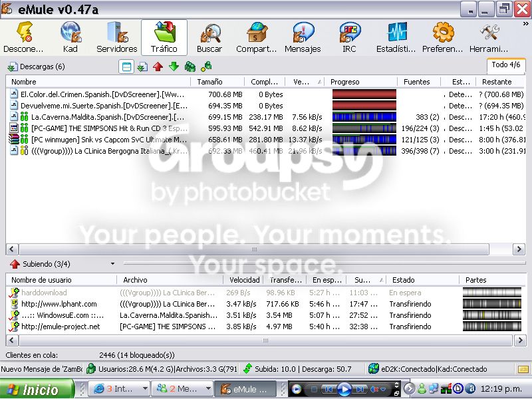Click progress bar of Snk vs Capcom
The width and height of the screenshot is (532, 399).
click(364, 140)
